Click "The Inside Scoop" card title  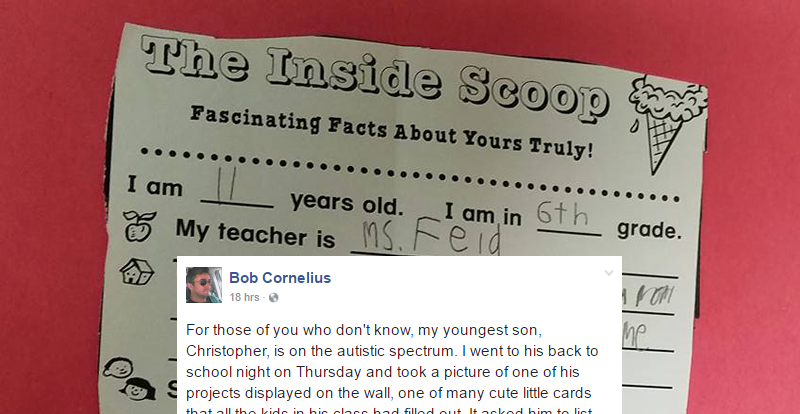tap(375, 73)
